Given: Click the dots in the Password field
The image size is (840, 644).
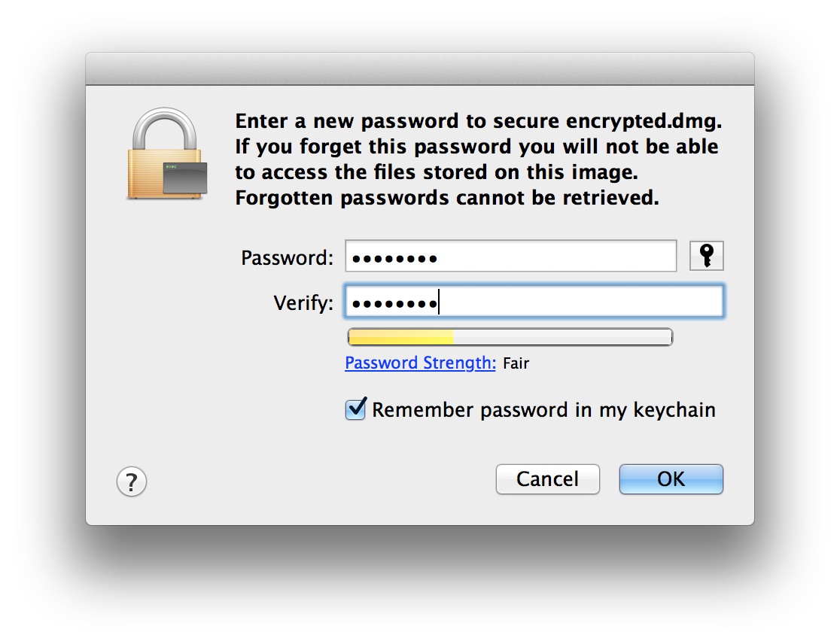Looking at the screenshot, I should point(394,259).
